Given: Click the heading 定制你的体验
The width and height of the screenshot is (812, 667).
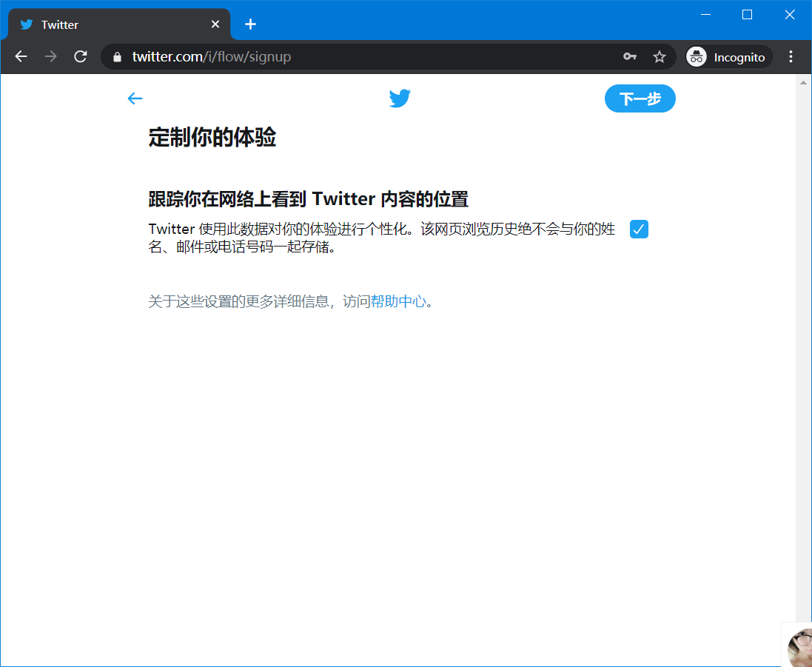Looking at the screenshot, I should point(212,138).
